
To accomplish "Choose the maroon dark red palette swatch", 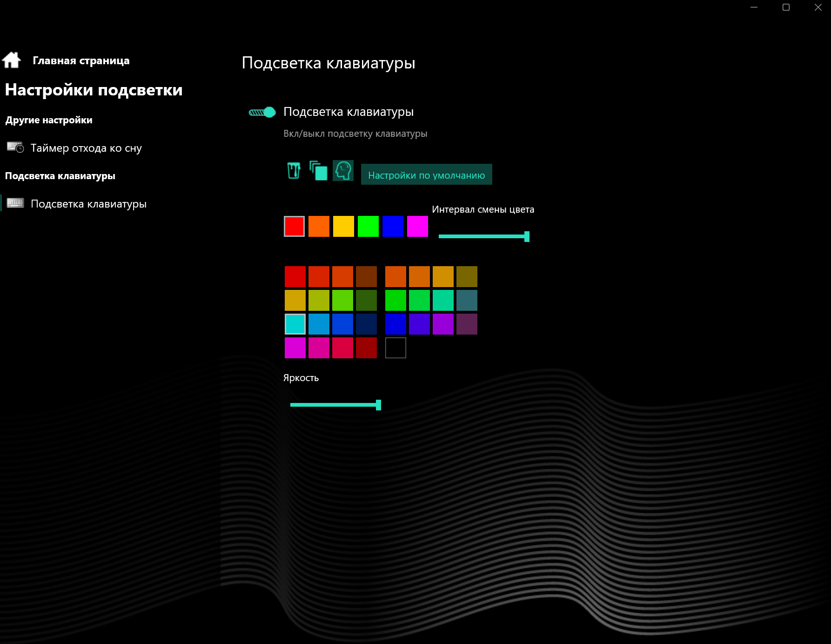I will [367, 348].
